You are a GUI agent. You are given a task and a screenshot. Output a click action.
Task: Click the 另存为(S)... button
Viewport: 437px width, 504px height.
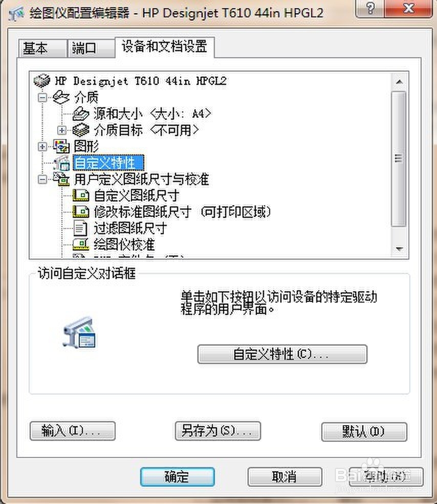(218, 431)
